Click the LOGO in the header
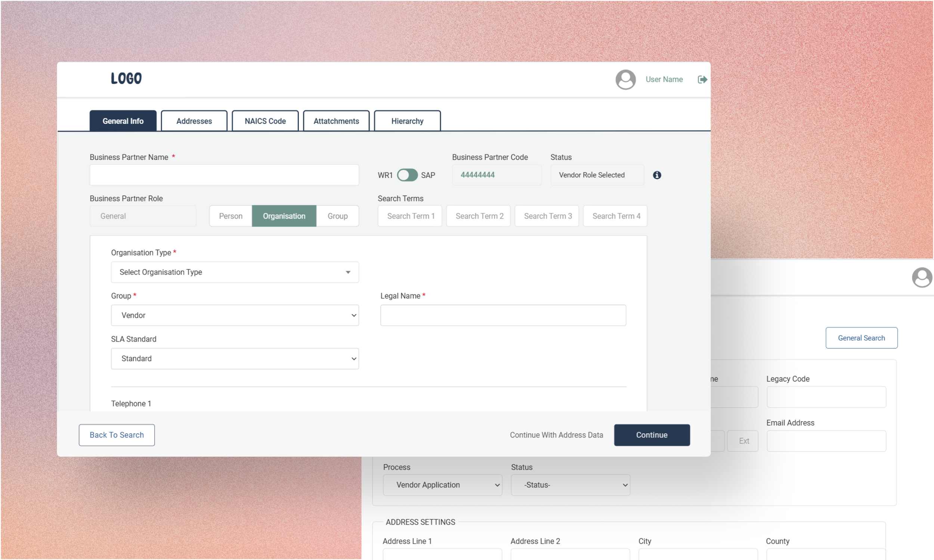 tap(126, 78)
